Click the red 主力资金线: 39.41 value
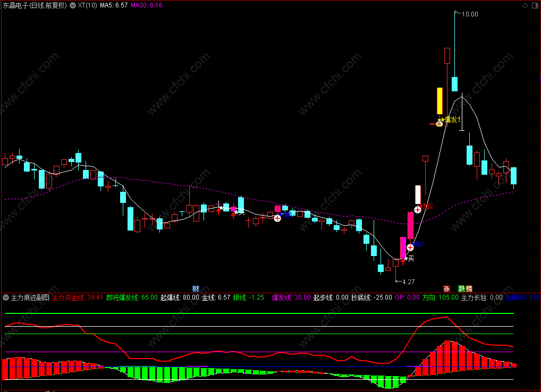541x392 pixels. click(78, 297)
